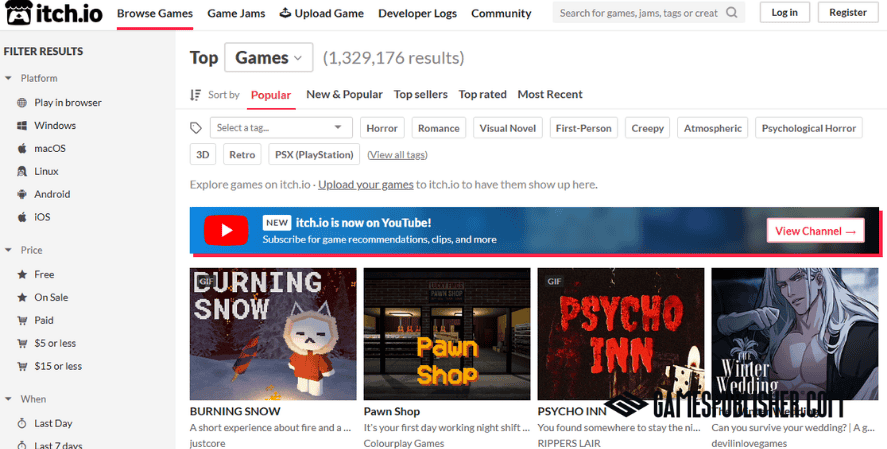Filter by the PSX (PlayStation) tag
Viewport: 887px width, 449px height.
(x=314, y=154)
